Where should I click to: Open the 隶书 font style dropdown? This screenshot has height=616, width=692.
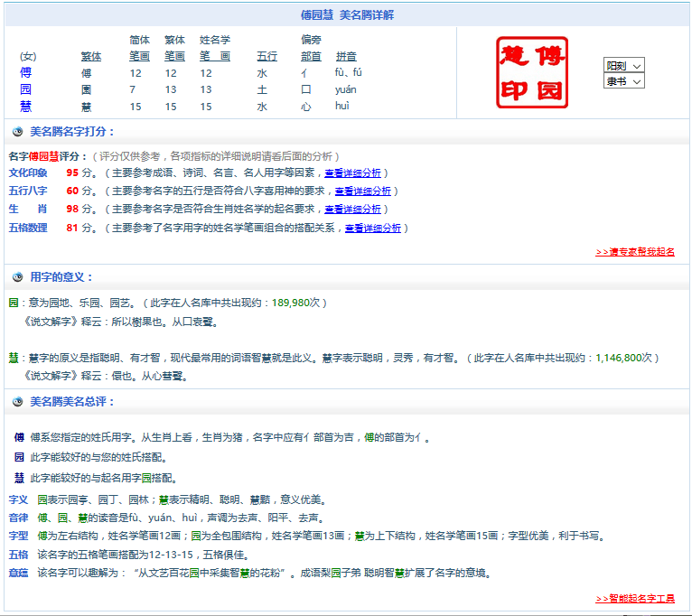coord(623,81)
